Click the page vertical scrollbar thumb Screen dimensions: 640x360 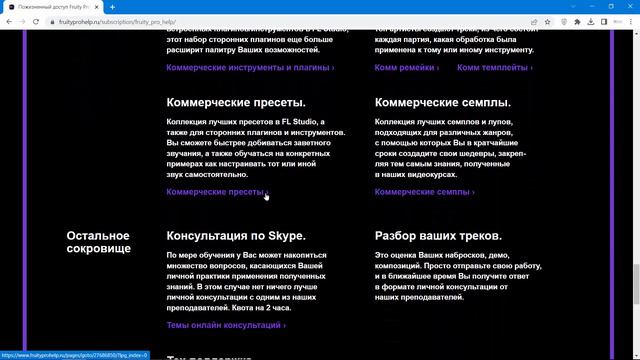coord(636,284)
